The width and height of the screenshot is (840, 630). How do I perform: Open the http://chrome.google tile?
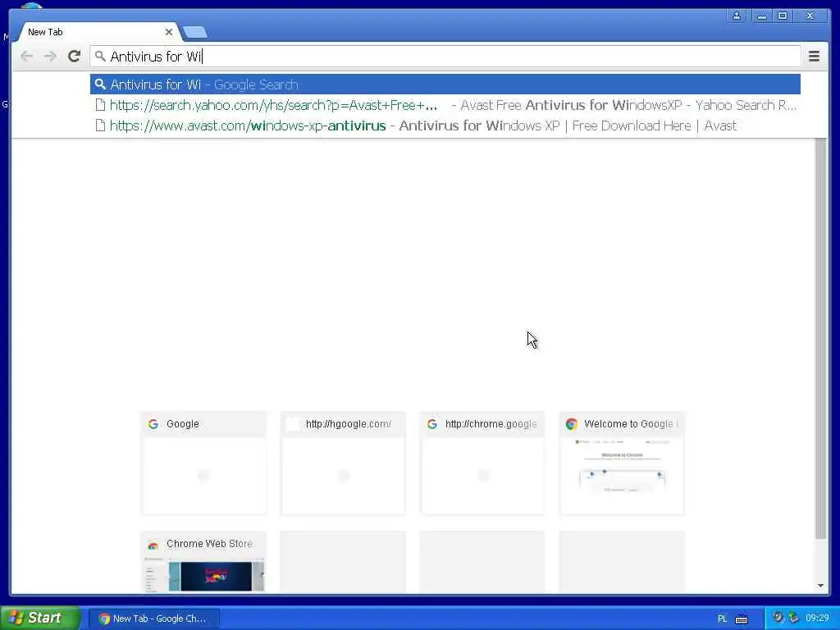tap(482, 463)
